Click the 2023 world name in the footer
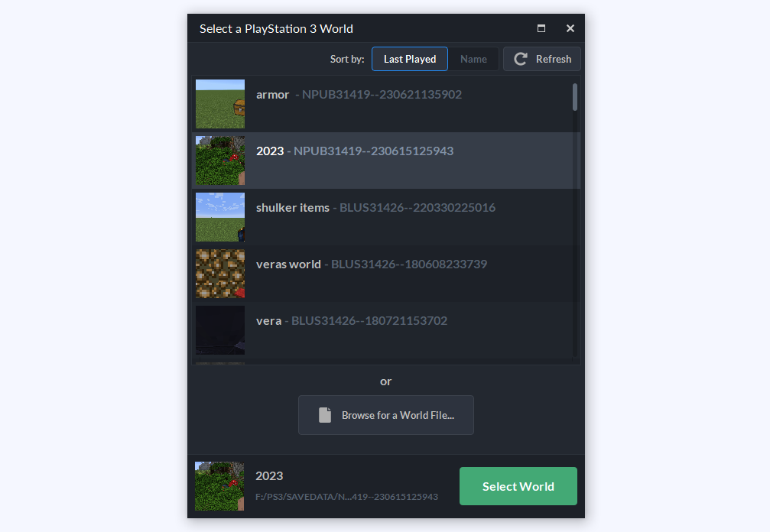Image resolution: width=770 pixels, height=532 pixels. point(269,476)
